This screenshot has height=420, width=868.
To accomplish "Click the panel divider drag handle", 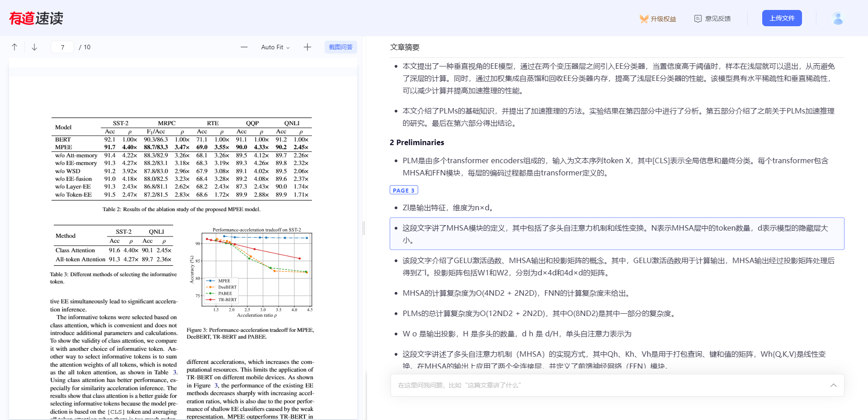I will [363, 228].
